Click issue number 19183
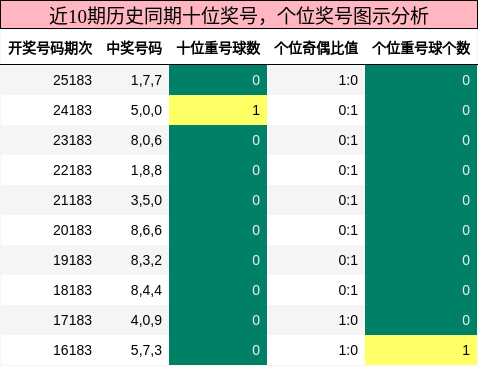This screenshot has width=478, height=366. [x=72, y=260]
